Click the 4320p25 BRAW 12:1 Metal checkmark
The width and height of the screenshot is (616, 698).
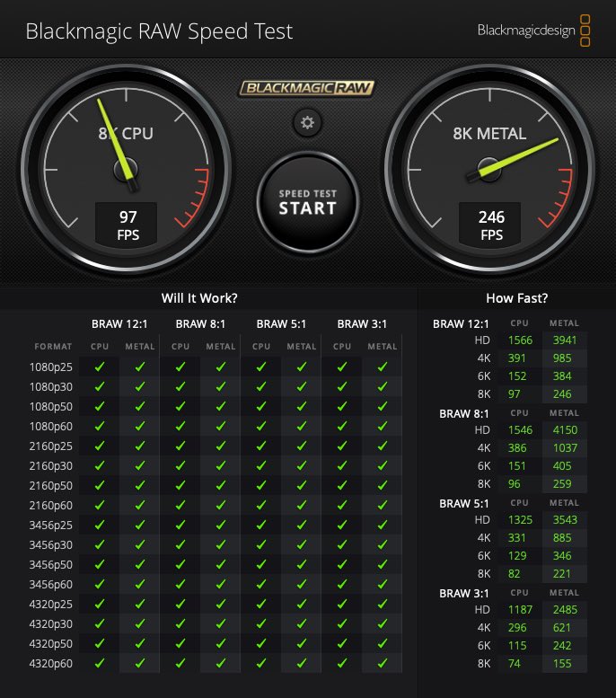(x=140, y=604)
